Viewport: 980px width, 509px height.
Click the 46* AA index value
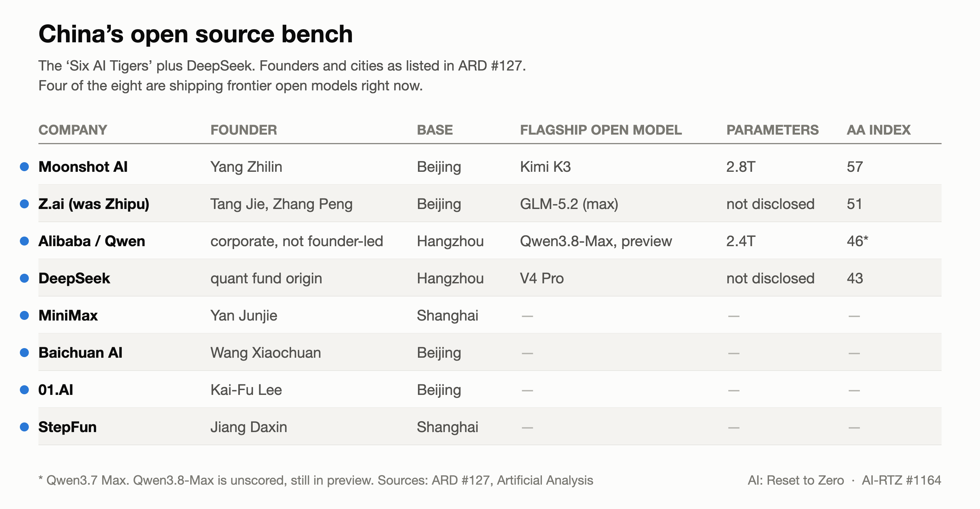pos(858,241)
